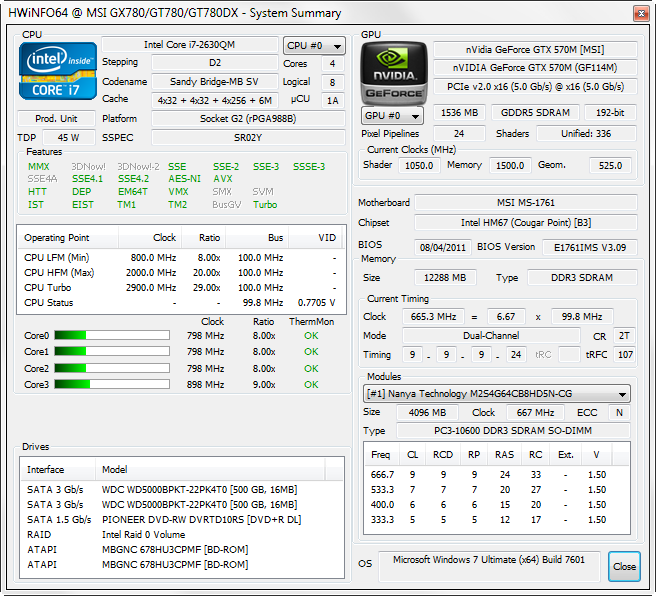Click the Close button
Image resolution: width=656 pixels, height=596 pixels.
(x=624, y=566)
